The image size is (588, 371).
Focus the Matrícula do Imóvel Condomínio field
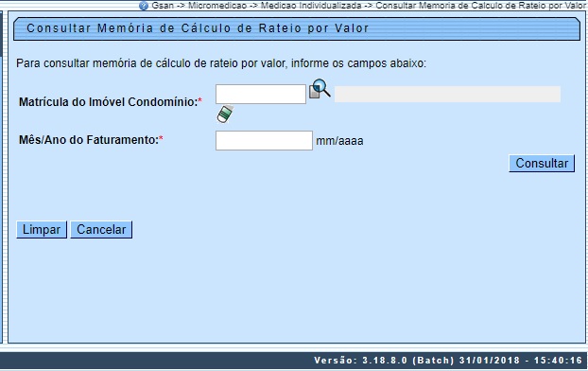coord(261,95)
